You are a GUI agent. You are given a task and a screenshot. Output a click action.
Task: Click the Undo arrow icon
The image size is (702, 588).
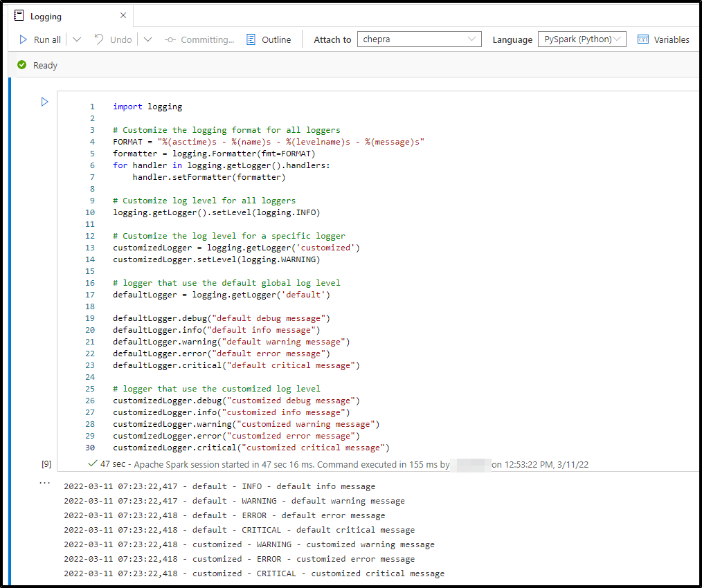pyautogui.click(x=98, y=39)
